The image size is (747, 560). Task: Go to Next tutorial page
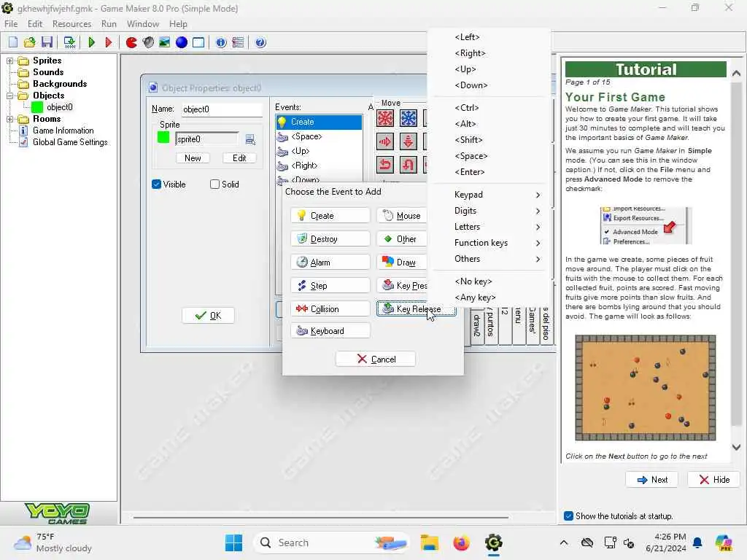(x=651, y=480)
